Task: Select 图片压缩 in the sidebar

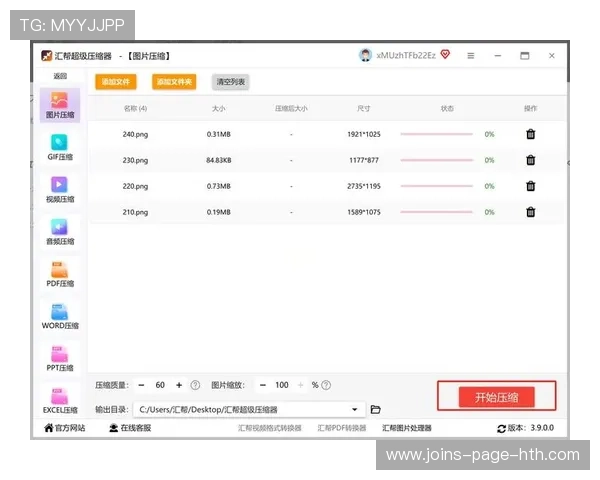Action: point(60,105)
